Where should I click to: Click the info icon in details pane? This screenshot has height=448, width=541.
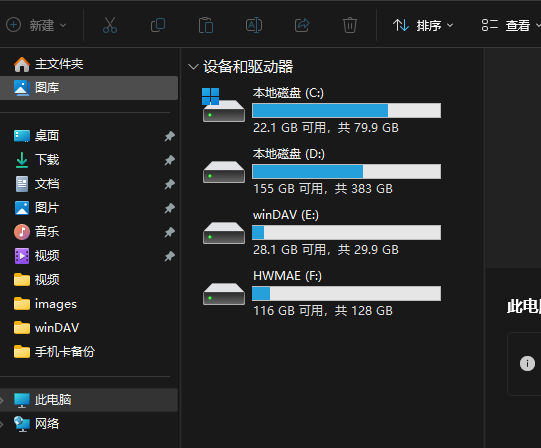(527, 363)
